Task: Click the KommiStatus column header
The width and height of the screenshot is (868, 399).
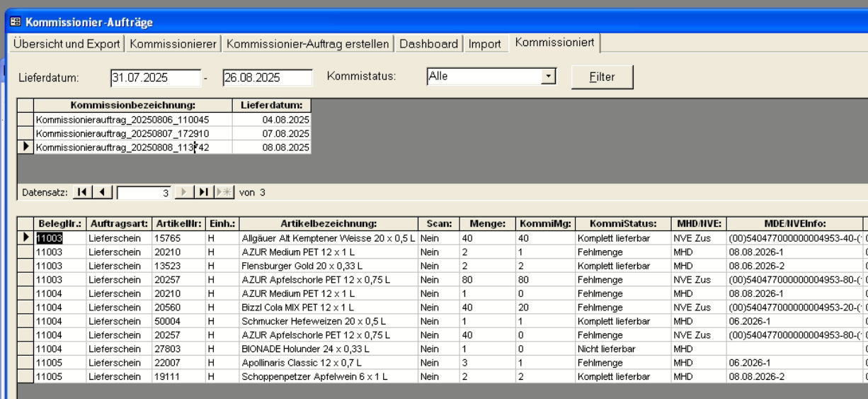Action: click(622, 223)
